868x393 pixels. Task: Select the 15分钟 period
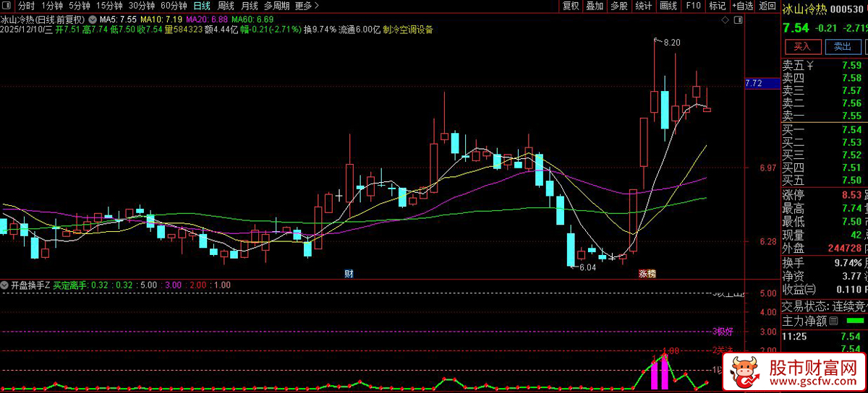coord(109,6)
